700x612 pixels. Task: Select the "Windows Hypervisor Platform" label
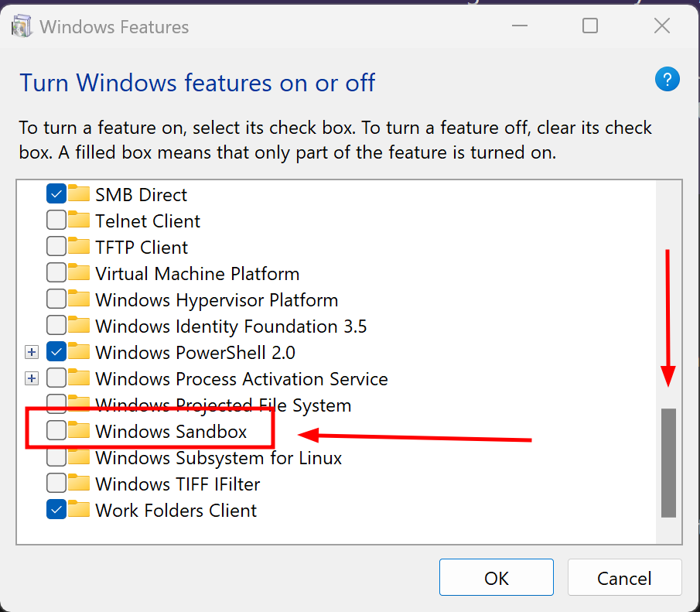coord(217,300)
